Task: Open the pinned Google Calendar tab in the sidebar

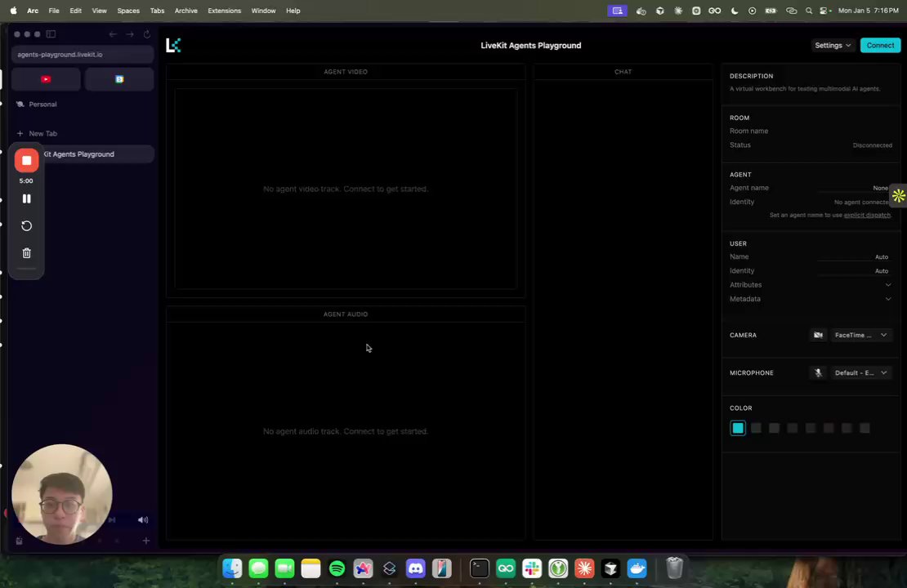Action: tap(119, 79)
